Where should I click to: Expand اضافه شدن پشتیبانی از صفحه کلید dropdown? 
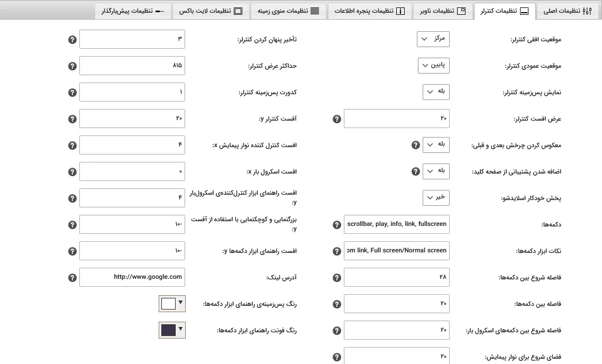[x=436, y=171]
